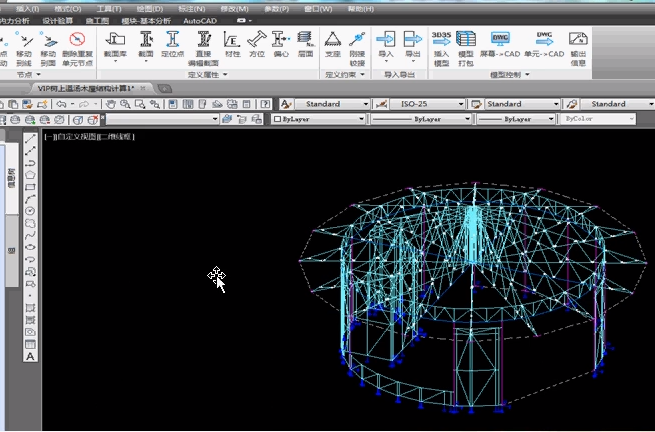Open the 标注(N) menu
Image resolution: width=655 pixels, height=432 pixels.
tap(192, 9)
